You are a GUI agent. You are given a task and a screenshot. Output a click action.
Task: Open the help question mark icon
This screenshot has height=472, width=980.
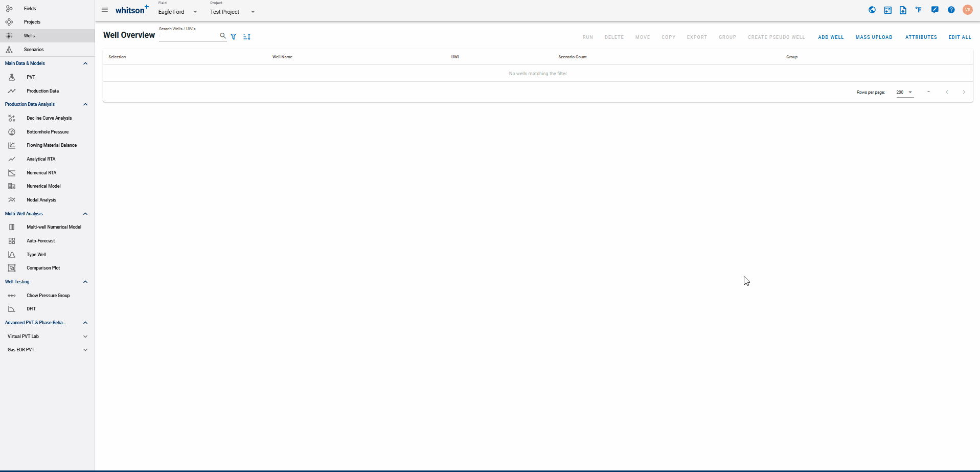pyautogui.click(x=951, y=10)
